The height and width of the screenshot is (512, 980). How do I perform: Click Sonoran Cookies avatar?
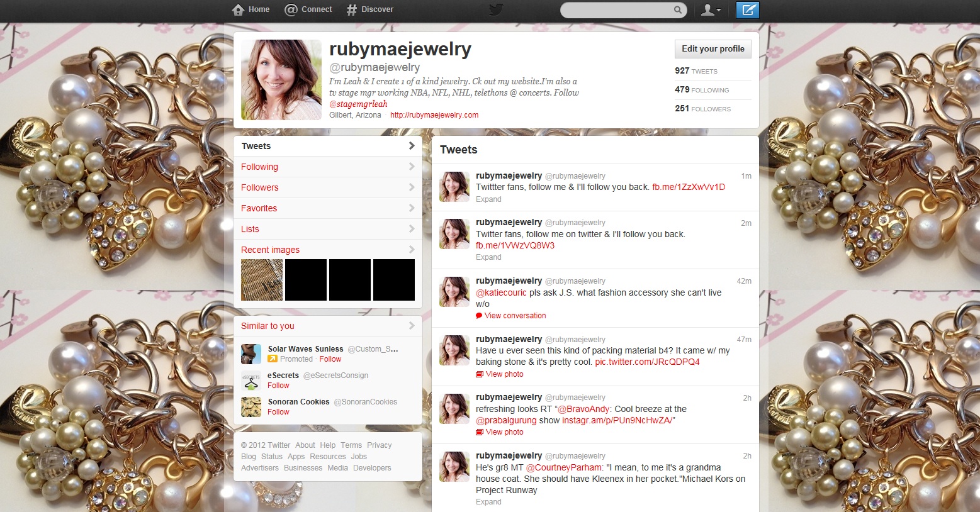point(251,407)
